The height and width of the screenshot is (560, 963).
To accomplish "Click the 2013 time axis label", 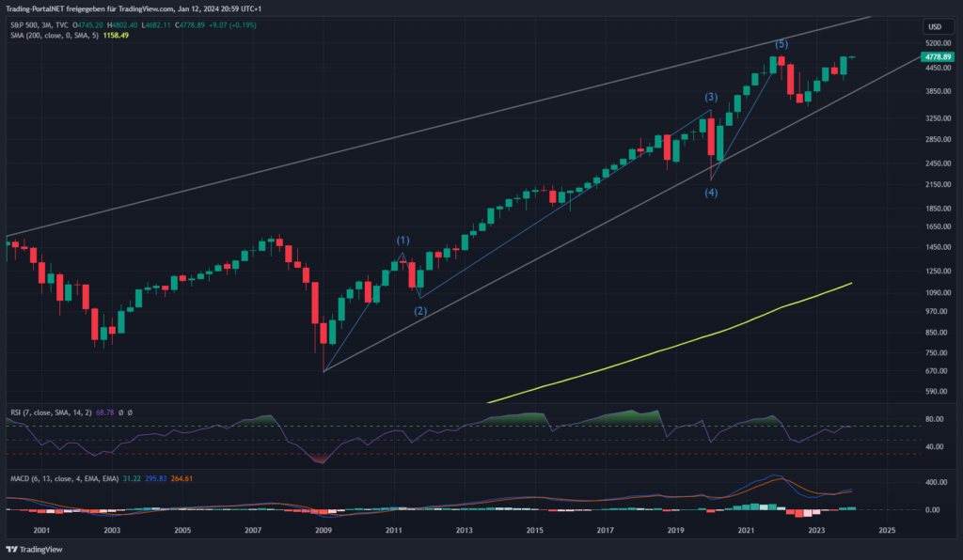I will tap(465, 531).
